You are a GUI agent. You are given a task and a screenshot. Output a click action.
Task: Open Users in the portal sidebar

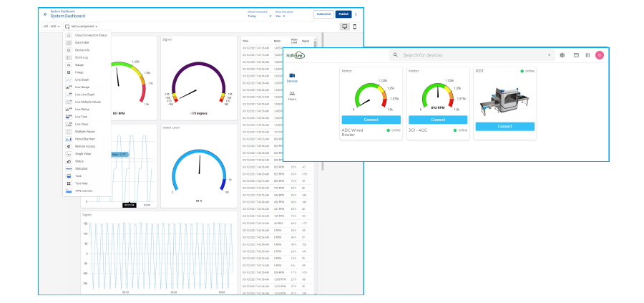click(x=293, y=96)
